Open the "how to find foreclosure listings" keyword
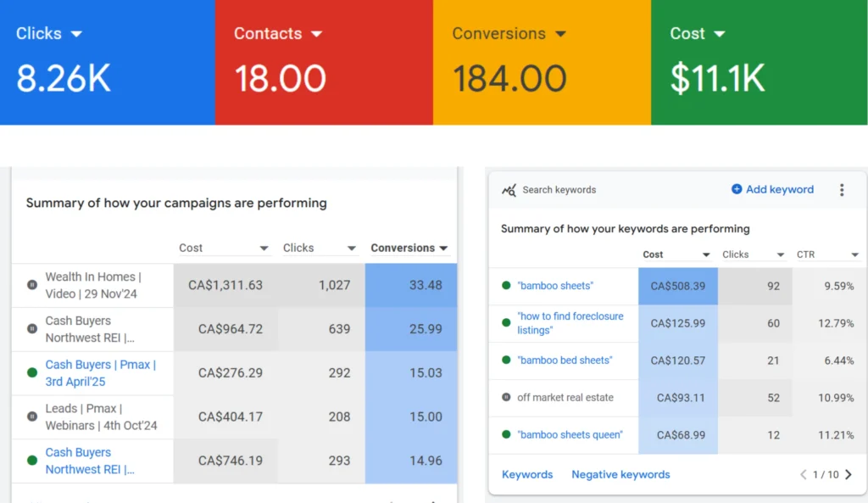The height and width of the screenshot is (503, 868). pyautogui.click(x=570, y=322)
